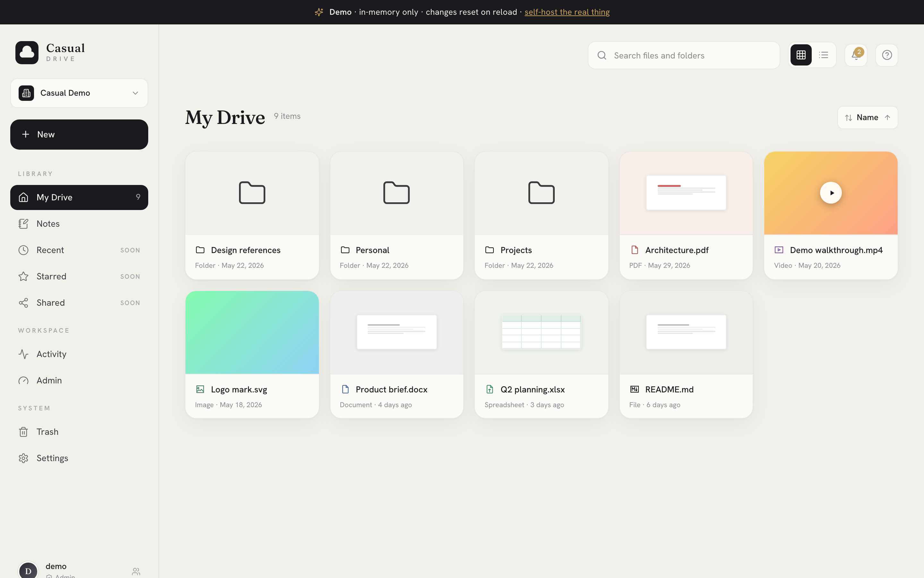
Task: Click the small folder icon beside Design references
Action: (x=200, y=250)
